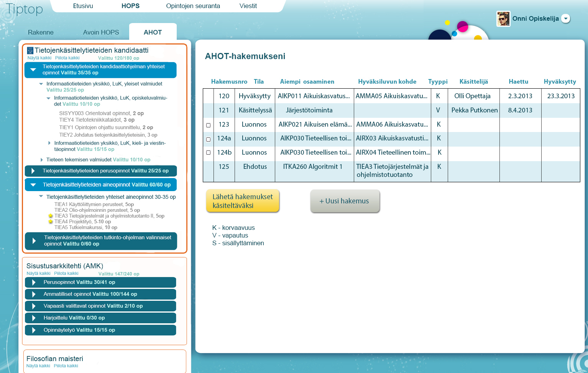Image resolution: width=588 pixels, height=373 pixels.
Task: Expand Perusopinnot Valittu 30/41 op
Action: (x=34, y=282)
